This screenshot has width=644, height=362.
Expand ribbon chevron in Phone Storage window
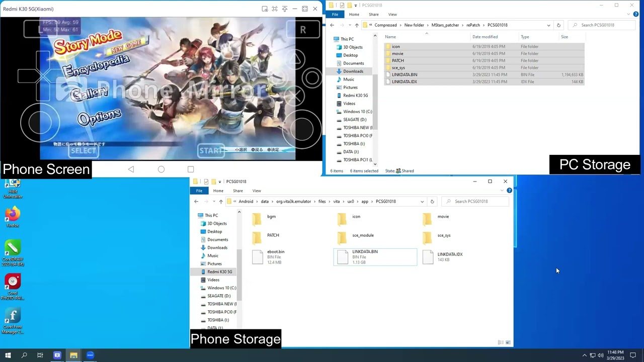[x=502, y=191]
